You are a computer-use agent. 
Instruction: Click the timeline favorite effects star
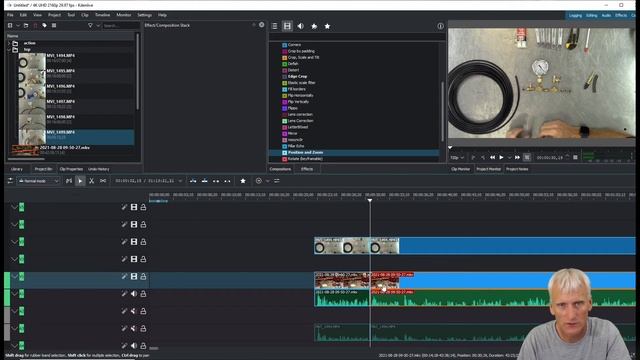tap(243, 181)
